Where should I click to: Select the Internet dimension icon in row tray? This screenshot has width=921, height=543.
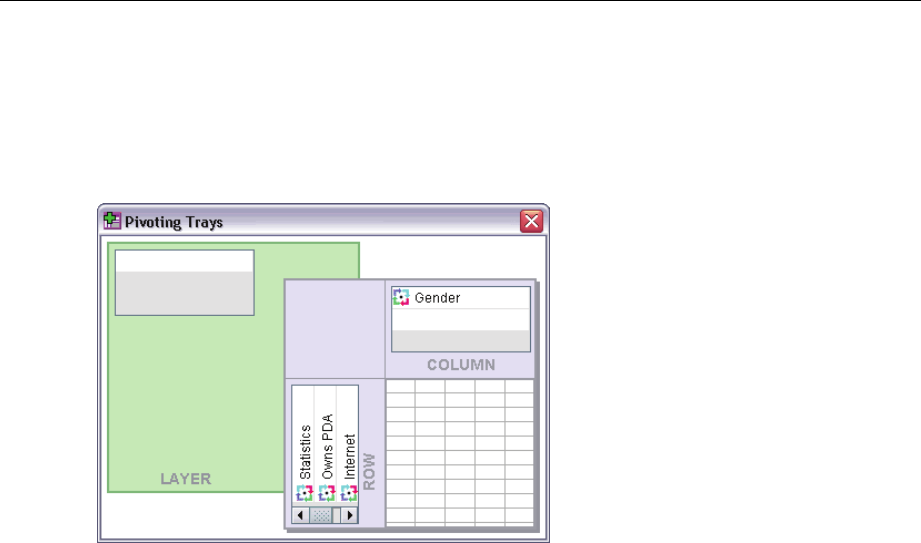pos(349,493)
